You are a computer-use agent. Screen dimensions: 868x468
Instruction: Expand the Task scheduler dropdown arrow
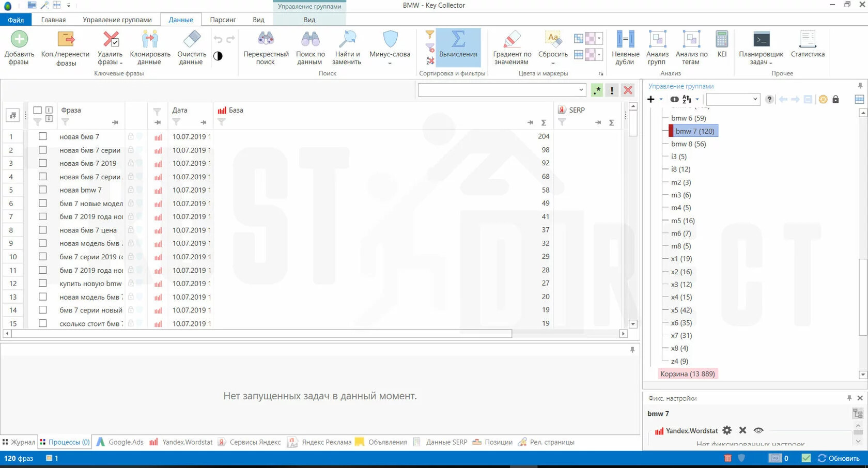770,63
